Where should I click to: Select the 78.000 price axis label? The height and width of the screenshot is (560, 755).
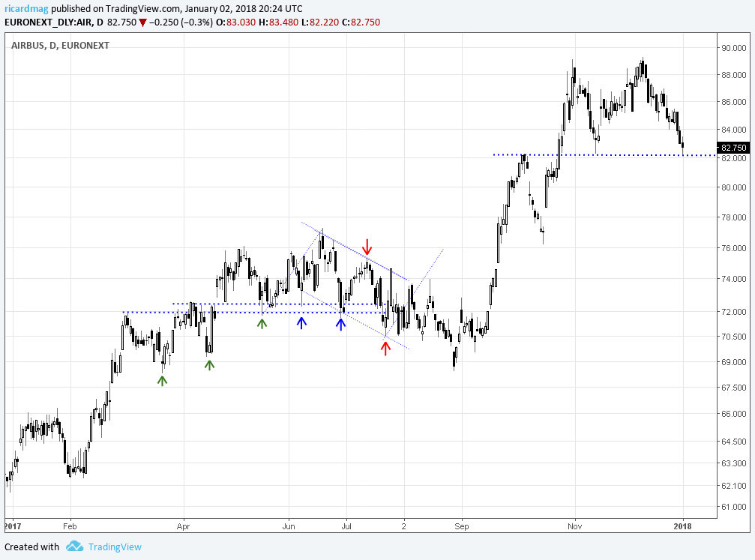tap(734, 217)
